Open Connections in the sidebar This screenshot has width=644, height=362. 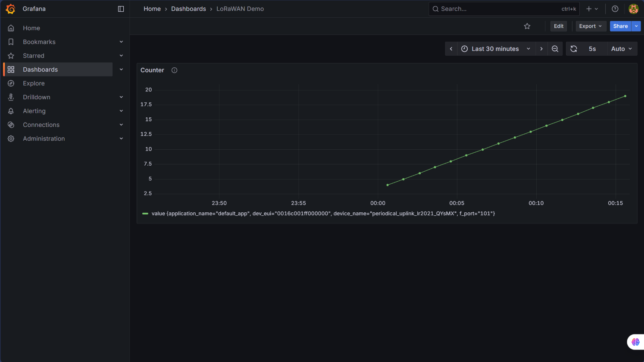41,125
